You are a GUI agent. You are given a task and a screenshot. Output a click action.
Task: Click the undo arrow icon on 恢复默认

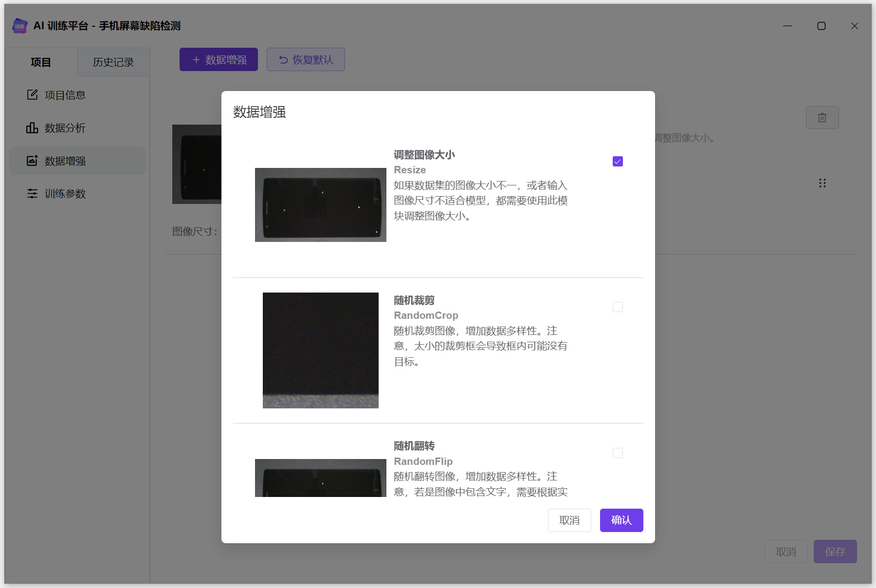tap(283, 59)
